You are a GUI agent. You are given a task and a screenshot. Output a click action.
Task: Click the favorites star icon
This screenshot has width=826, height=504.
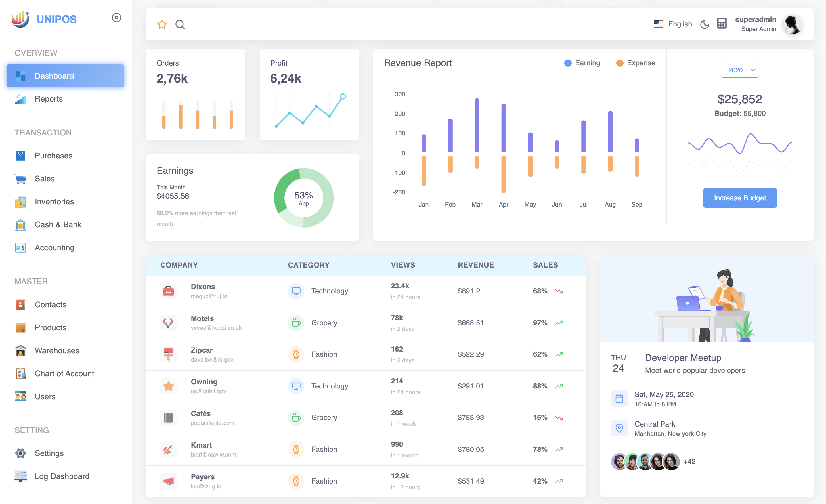coord(162,24)
